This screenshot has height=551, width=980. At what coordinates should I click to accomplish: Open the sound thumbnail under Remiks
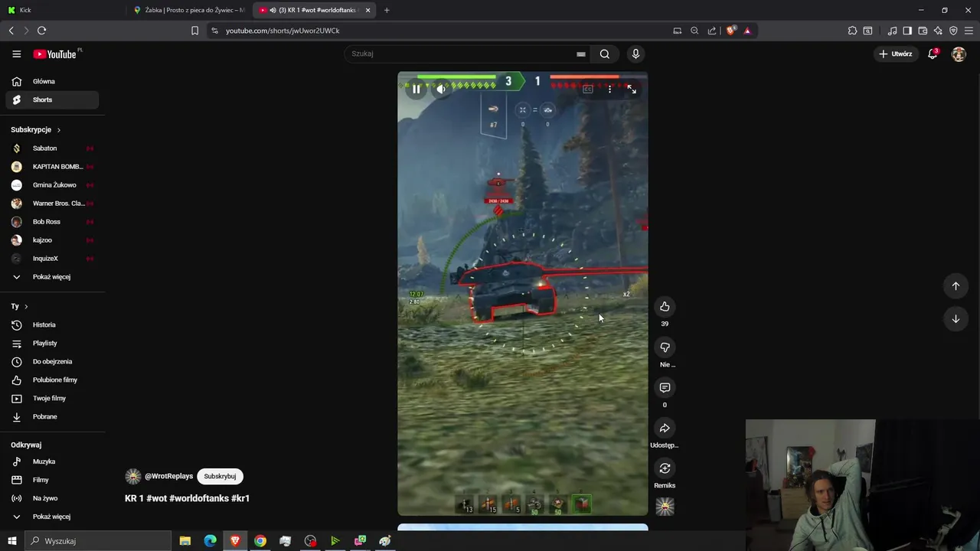(665, 506)
